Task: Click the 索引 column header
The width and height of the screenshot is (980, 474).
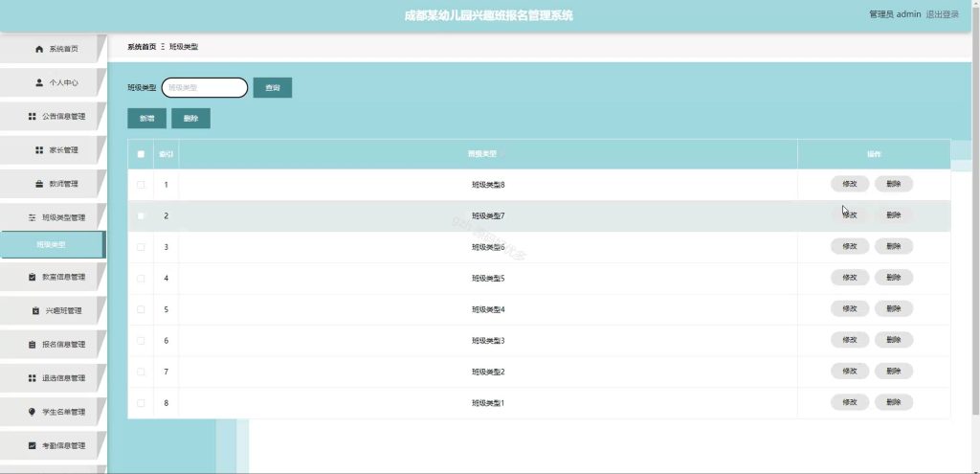Action: click(166, 154)
